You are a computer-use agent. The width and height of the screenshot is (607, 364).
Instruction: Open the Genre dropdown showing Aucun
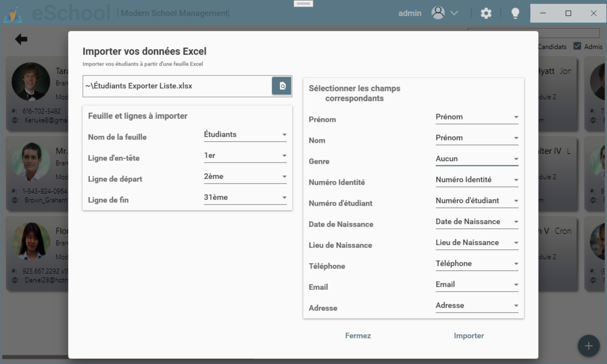[x=477, y=159]
